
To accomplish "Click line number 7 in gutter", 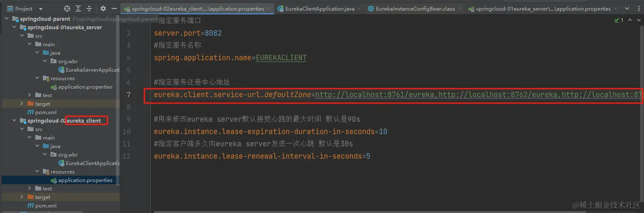I will 129,95.
